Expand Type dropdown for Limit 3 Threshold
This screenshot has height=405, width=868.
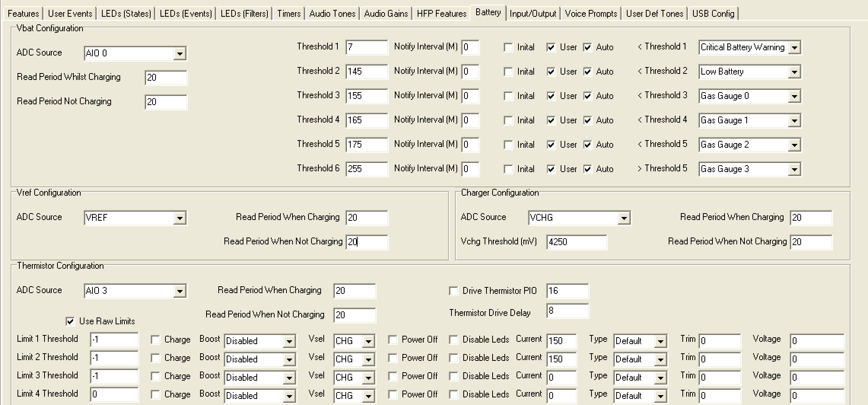[x=660, y=378]
